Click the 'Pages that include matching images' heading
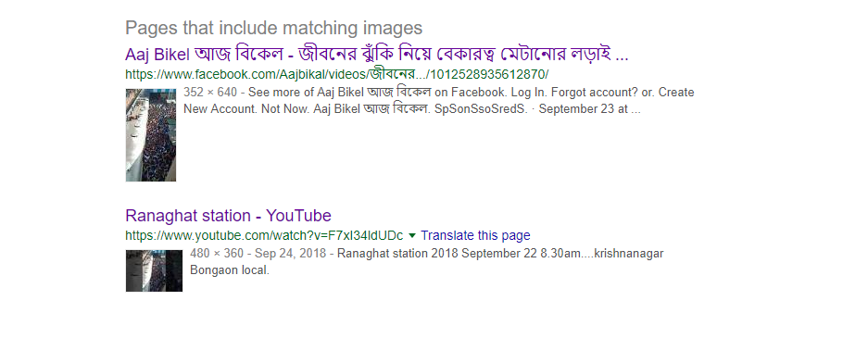The image size is (868, 338). tap(273, 28)
